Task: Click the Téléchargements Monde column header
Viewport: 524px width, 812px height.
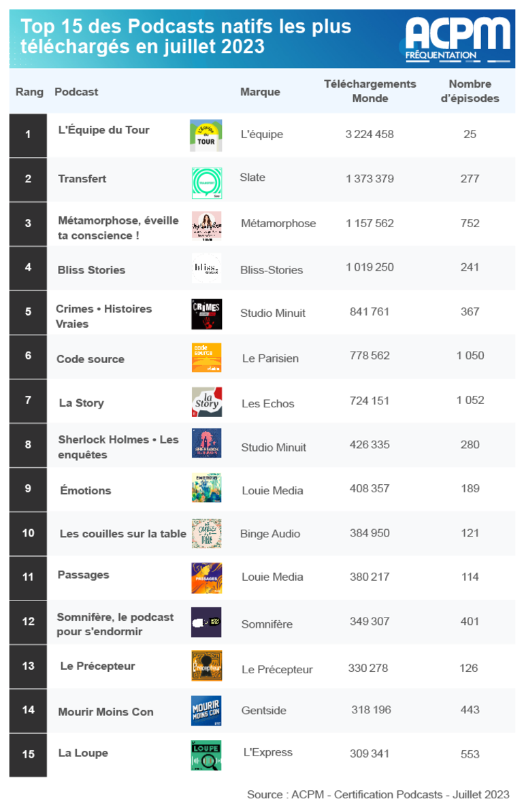Action: point(370,91)
